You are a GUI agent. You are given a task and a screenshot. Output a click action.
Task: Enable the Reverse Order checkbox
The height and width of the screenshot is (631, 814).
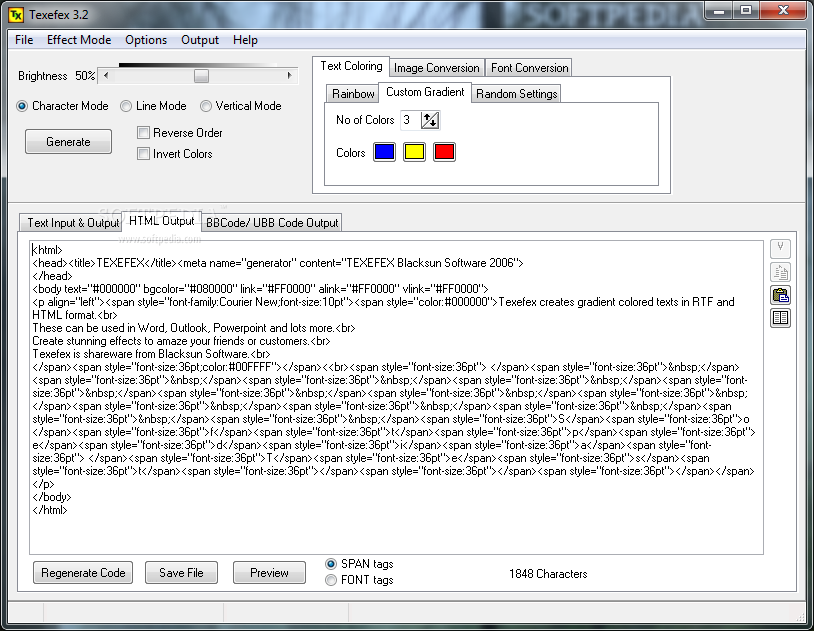click(x=143, y=132)
